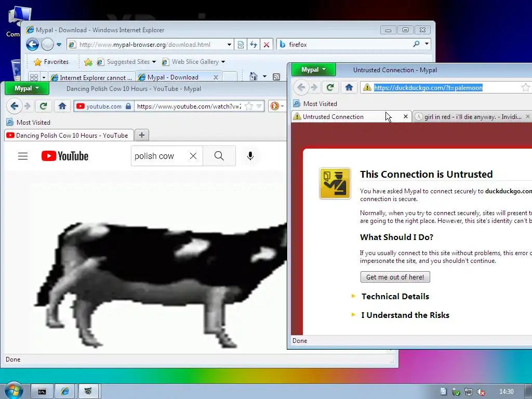Open URL history dropdown in YouTube window

259,106
